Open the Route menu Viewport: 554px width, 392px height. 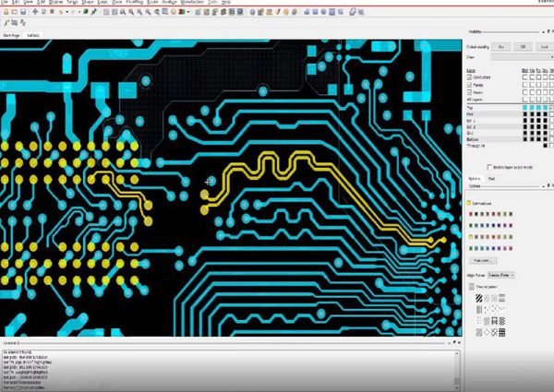tap(152, 2)
